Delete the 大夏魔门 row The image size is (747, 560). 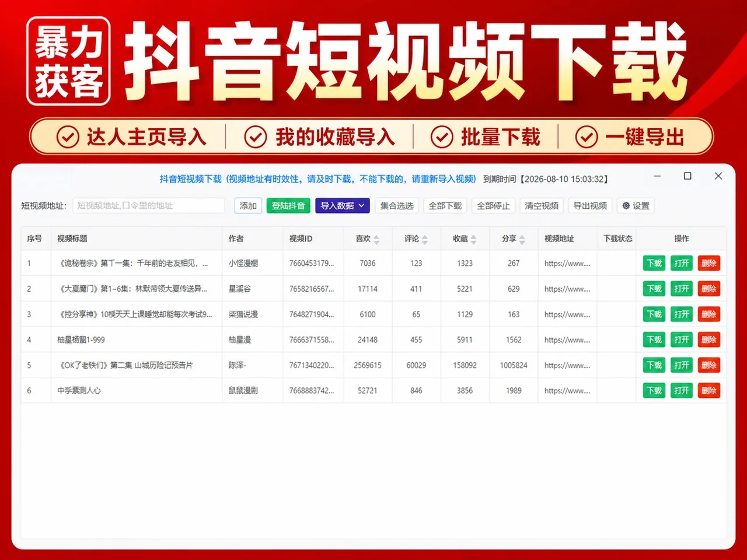[x=709, y=289]
